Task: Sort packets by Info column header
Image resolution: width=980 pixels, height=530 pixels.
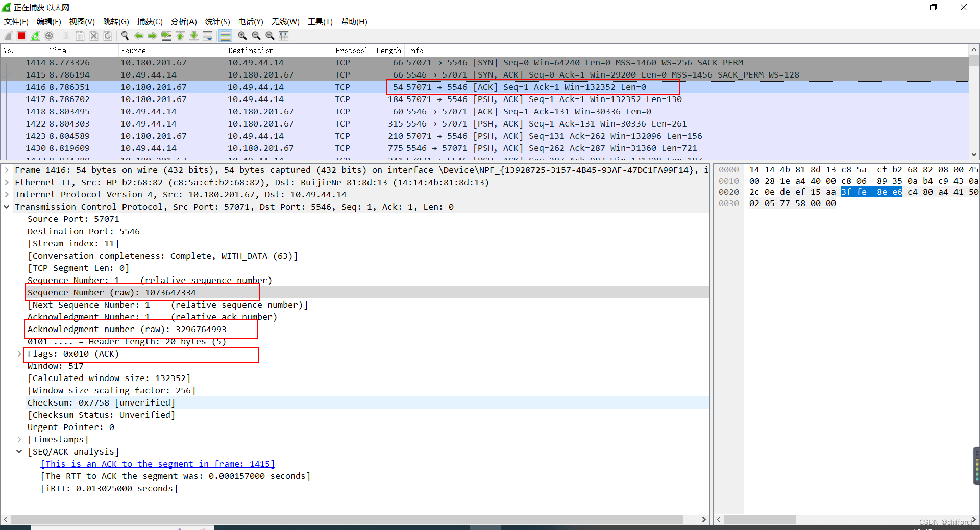Action: (687, 51)
